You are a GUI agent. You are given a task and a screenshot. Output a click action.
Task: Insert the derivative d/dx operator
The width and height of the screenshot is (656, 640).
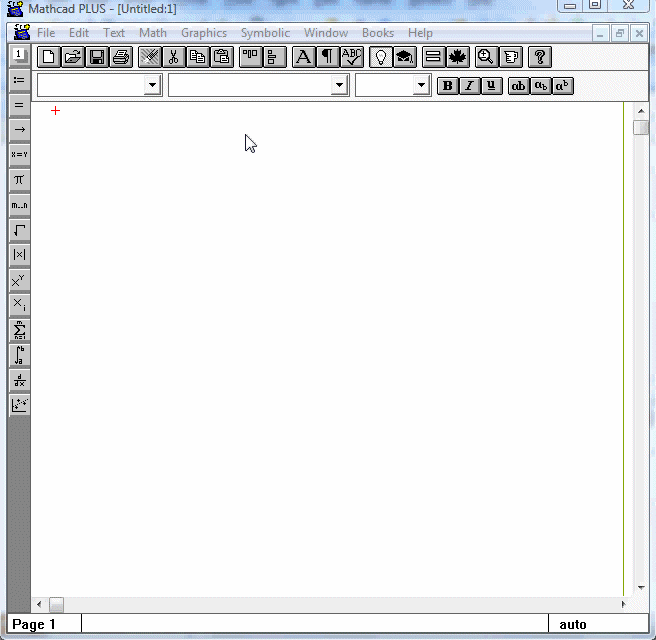19,380
